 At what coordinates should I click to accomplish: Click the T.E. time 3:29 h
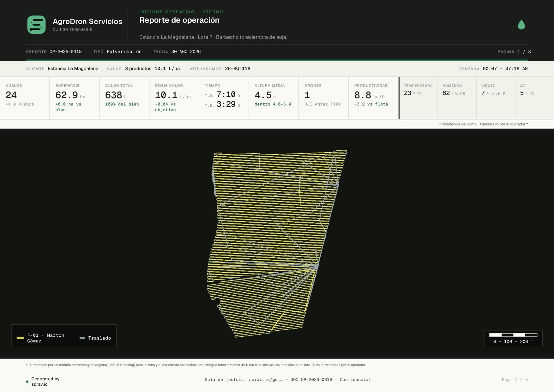pos(222,104)
